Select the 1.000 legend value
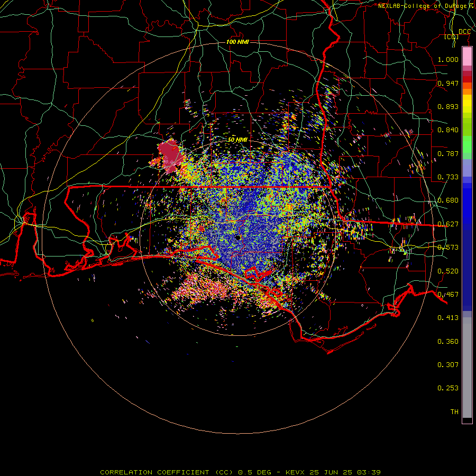The width and height of the screenshot is (476, 476). click(x=448, y=59)
